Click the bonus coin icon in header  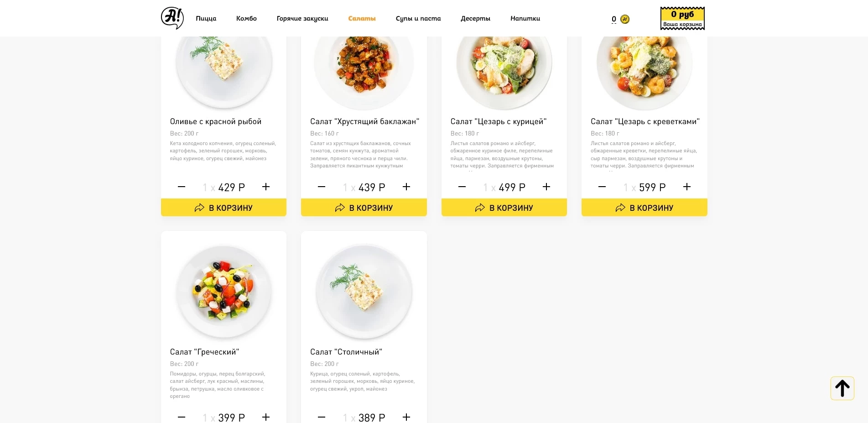point(625,19)
